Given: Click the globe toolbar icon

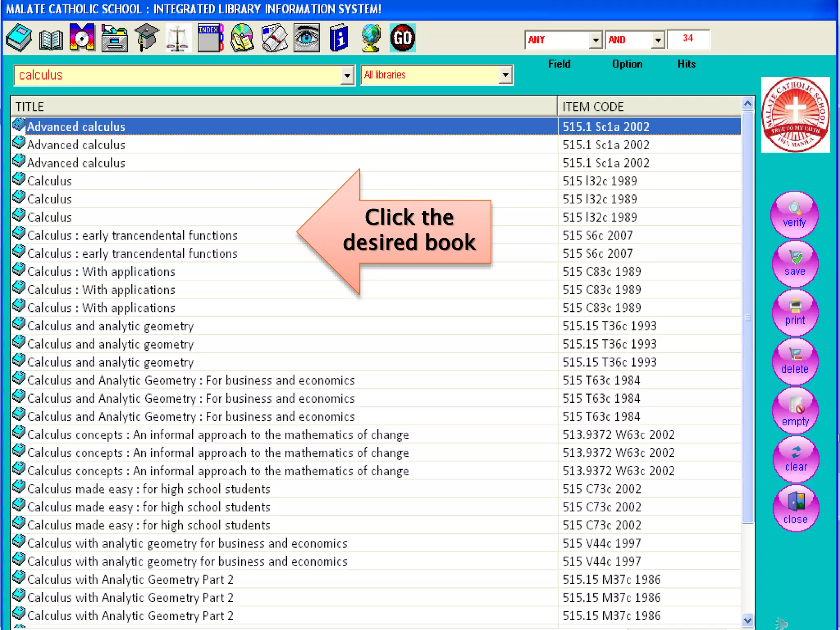Looking at the screenshot, I should [x=371, y=38].
